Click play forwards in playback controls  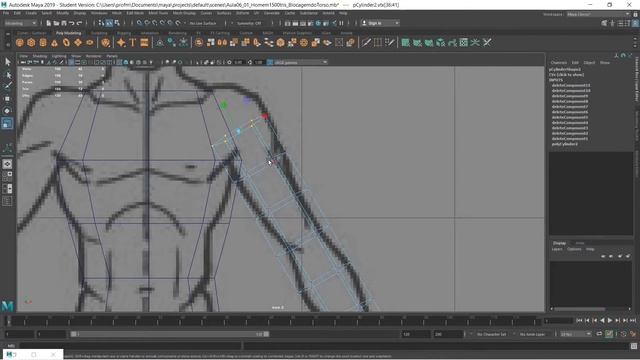(610, 321)
